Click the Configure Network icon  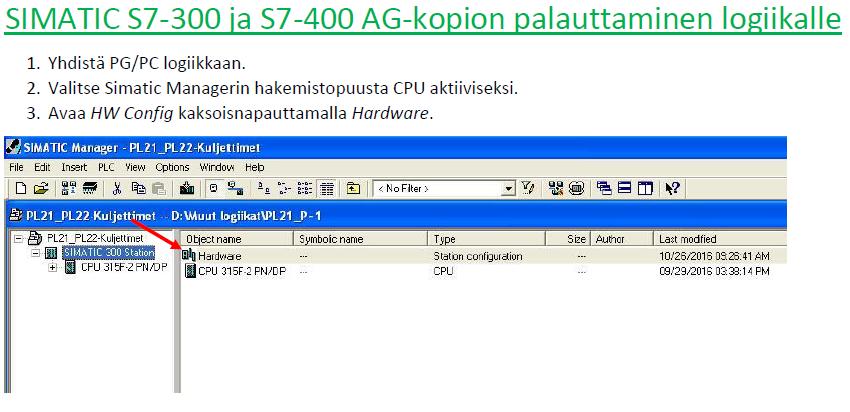point(556,188)
